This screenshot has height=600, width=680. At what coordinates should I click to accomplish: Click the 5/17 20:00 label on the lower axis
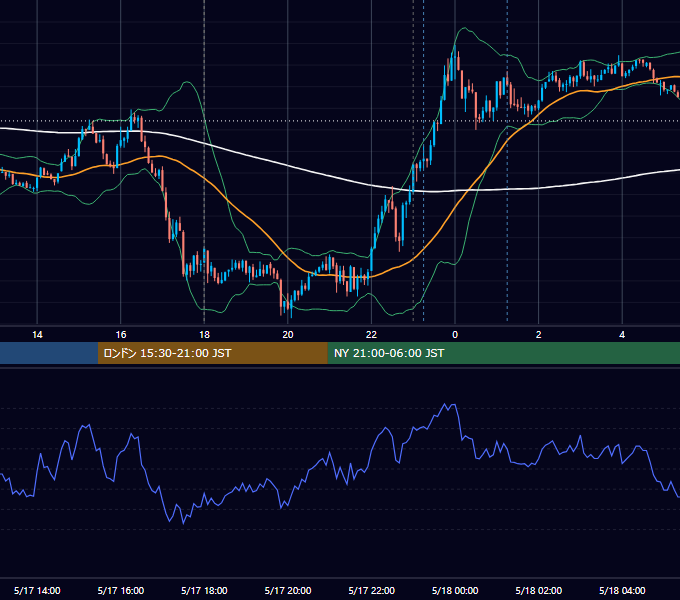tap(288, 590)
